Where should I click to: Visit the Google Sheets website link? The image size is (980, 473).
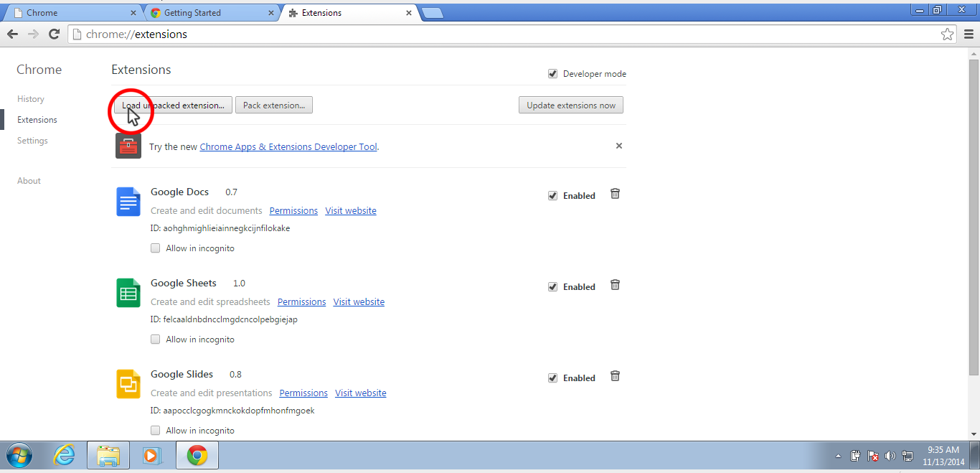[x=359, y=302]
